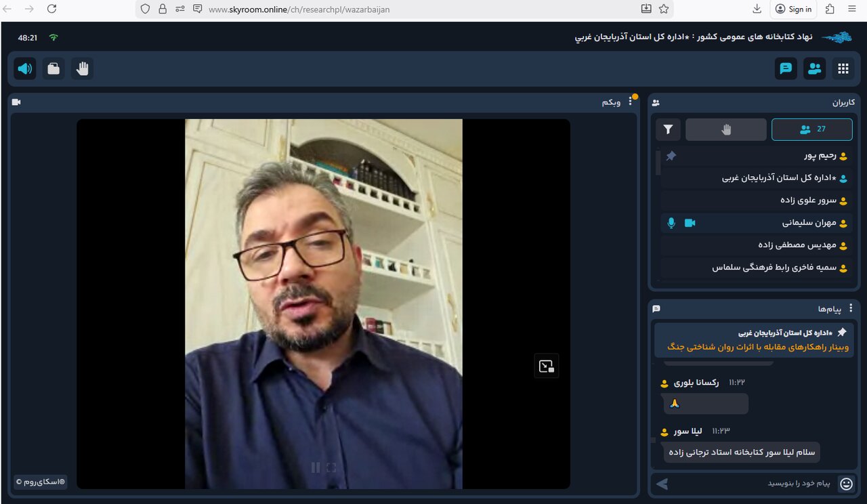Viewport: 867px width, 504px height.
Task: Mute the speaker audio icon
Action: [25, 68]
